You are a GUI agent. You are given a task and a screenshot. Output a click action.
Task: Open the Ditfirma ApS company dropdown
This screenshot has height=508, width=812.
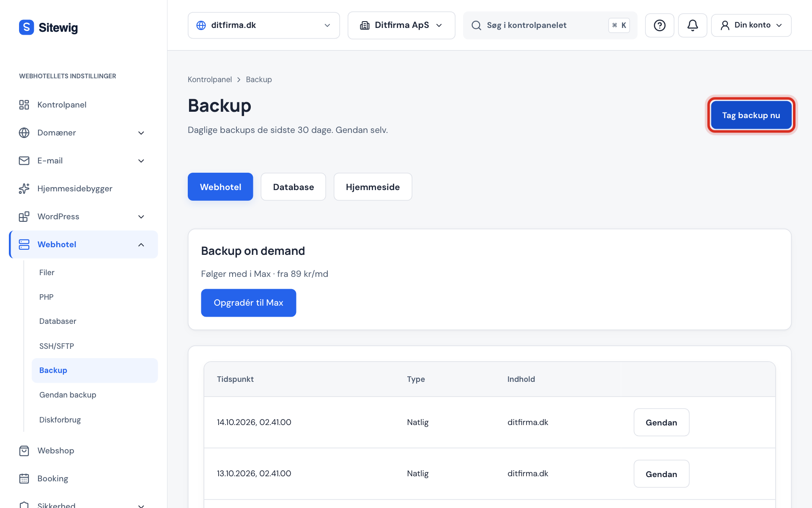(x=401, y=25)
